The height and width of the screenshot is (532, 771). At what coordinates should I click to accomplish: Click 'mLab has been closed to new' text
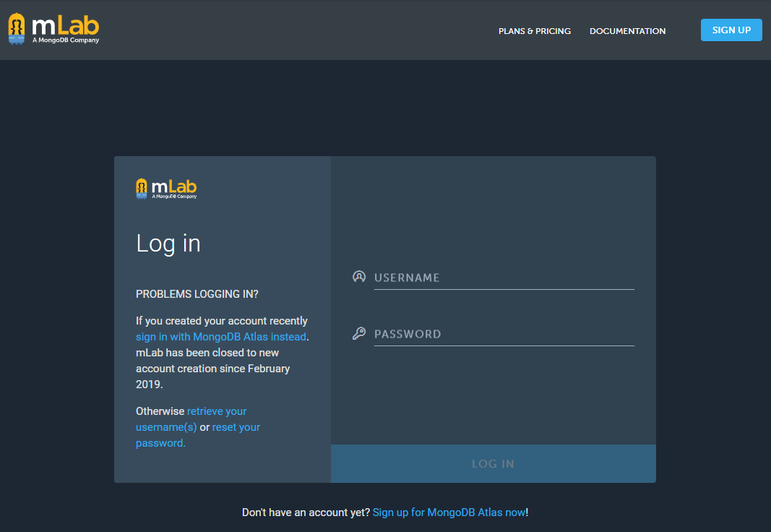207,353
